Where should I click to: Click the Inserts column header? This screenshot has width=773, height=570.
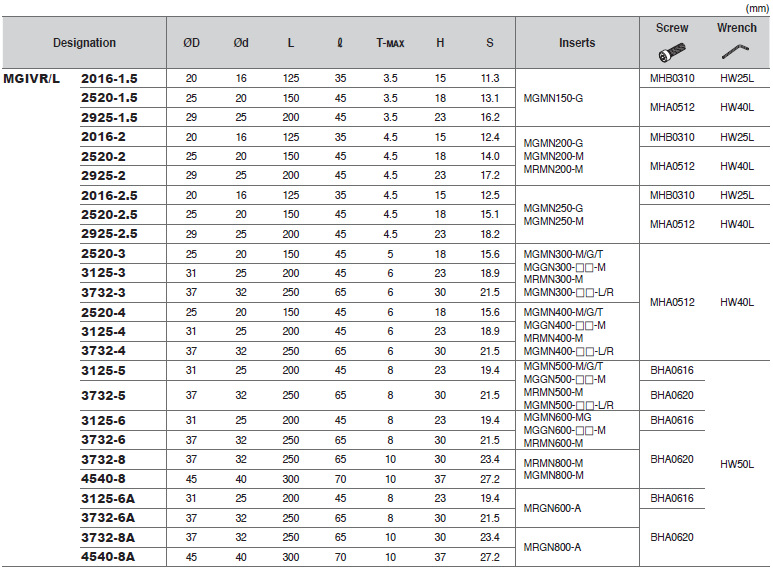(577, 43)
